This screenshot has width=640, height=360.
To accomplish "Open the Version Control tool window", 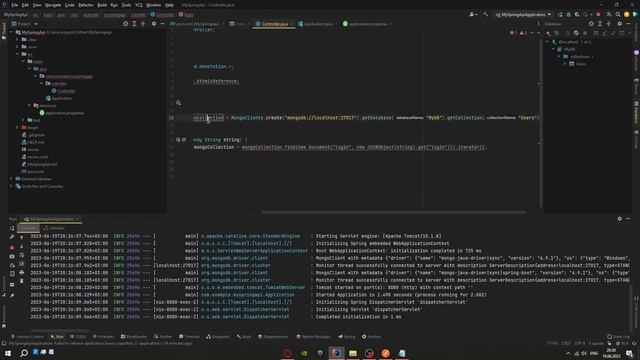I will pyautogui.click(x=27, y=337).
